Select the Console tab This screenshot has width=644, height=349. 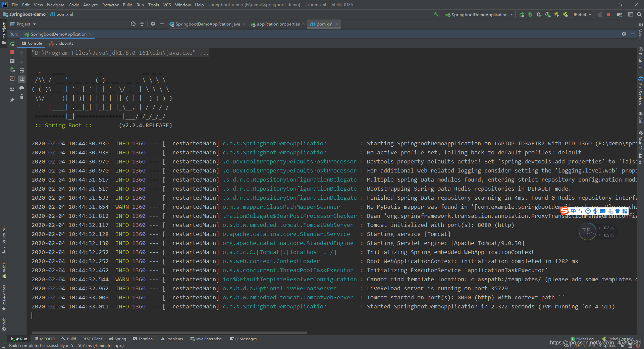click(x=32, y=43)
